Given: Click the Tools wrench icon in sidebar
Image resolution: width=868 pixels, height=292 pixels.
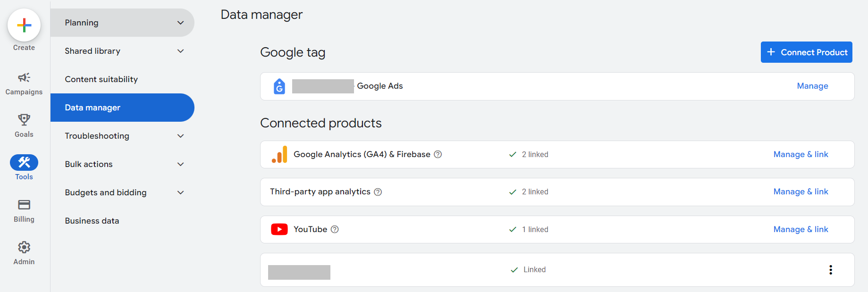Looking at the screenshot, I should pyautogui.click(x=24, y=162).
